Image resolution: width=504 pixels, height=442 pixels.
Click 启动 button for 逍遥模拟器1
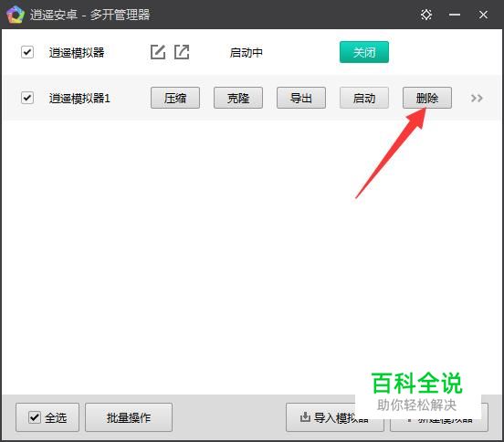coord(364,98)
